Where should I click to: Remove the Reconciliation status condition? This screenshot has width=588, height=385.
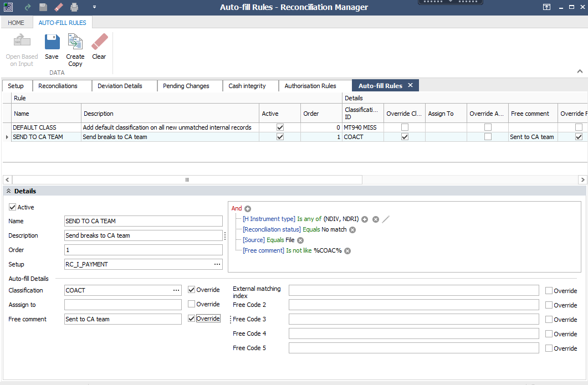[352, 230]
